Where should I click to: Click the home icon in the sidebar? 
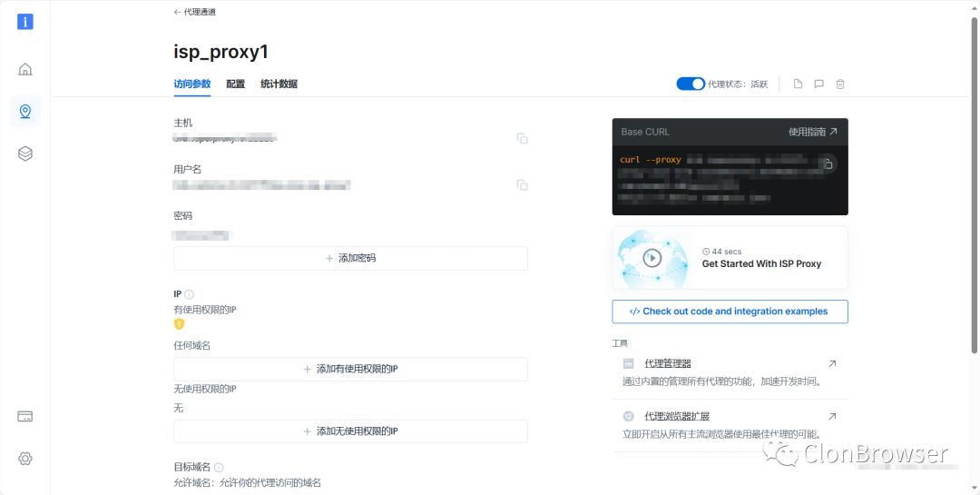pyautogui.click(x=25, y=69)
